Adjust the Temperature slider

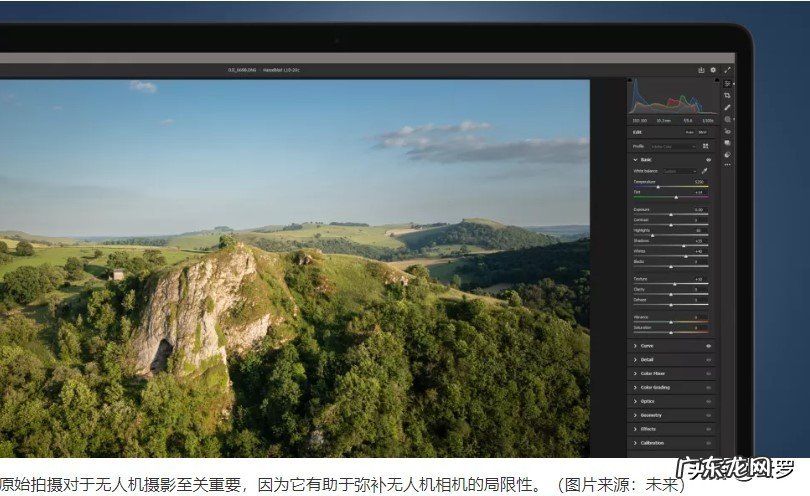[671, 187]
